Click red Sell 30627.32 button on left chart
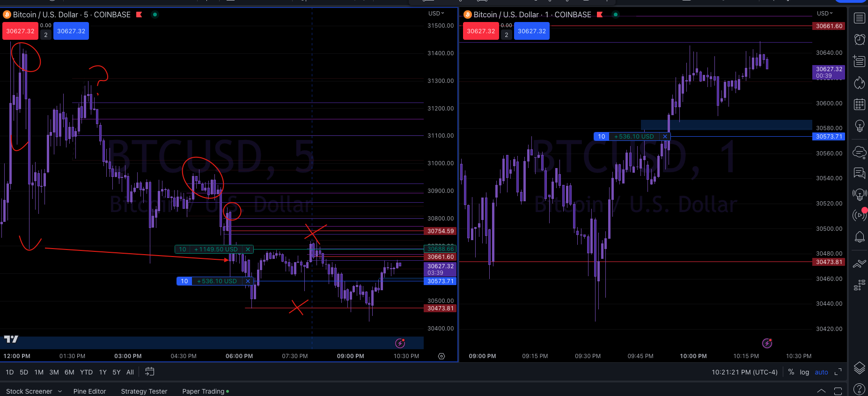This screenshot has width=868, height=396. (x=20, y=31)
